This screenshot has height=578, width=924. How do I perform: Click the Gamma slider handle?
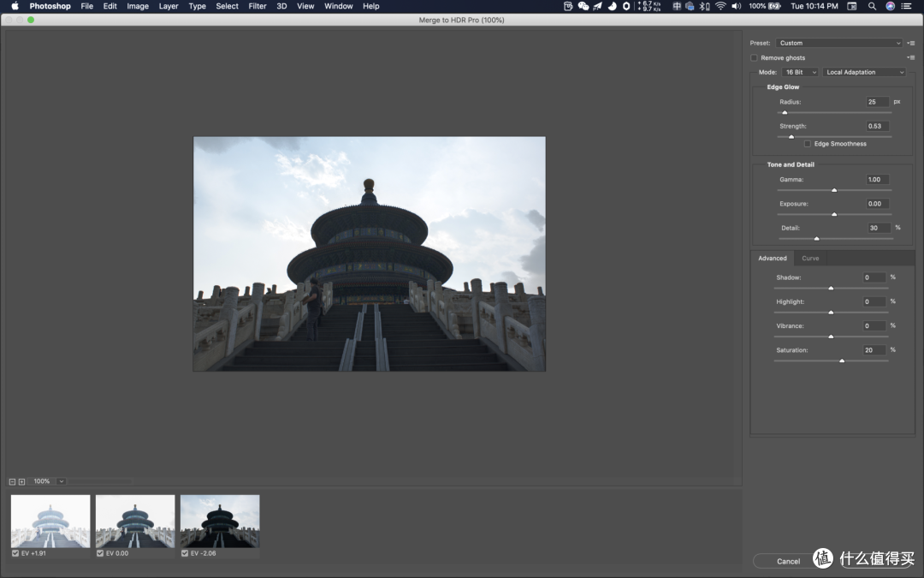(x=834, y=190)
